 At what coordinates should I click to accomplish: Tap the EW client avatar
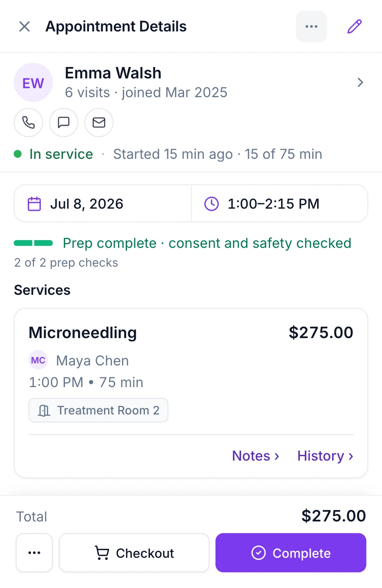tap(33, 82)
